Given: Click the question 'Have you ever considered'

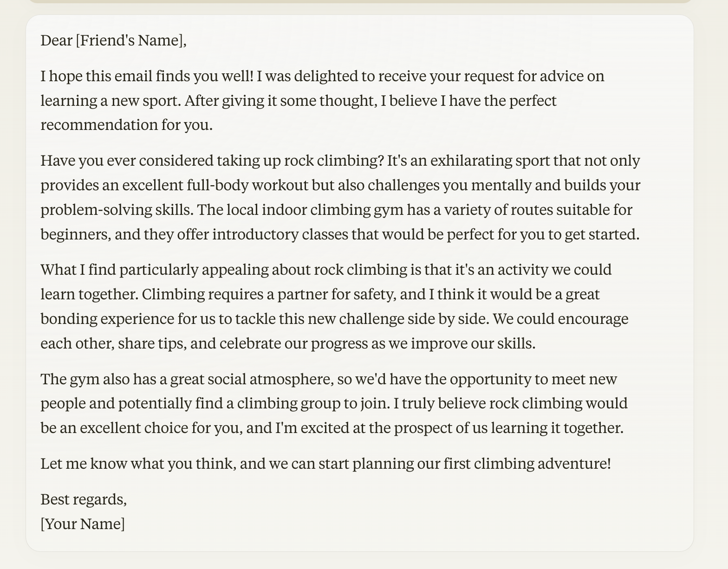Looking at the screenshot, I should (x=212, y=161).
